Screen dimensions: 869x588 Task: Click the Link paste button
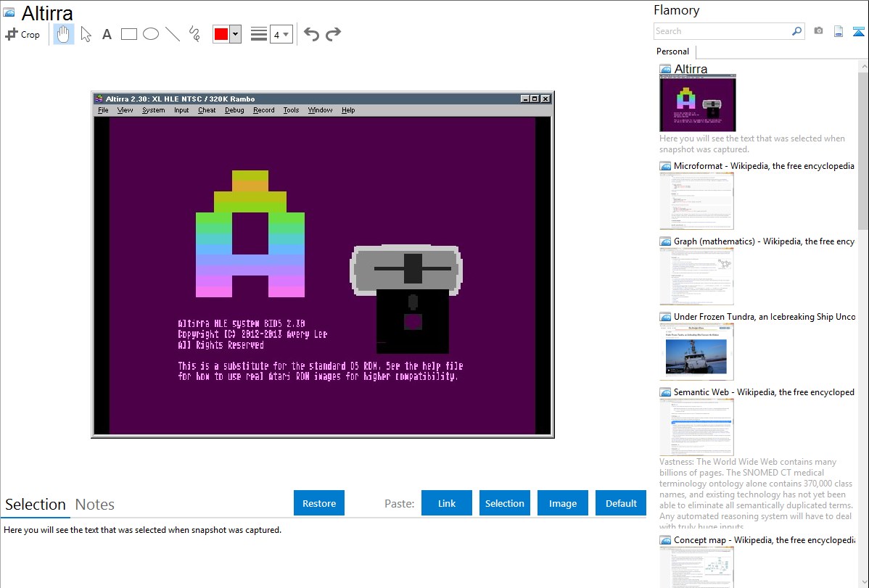[x=447, y=503]
